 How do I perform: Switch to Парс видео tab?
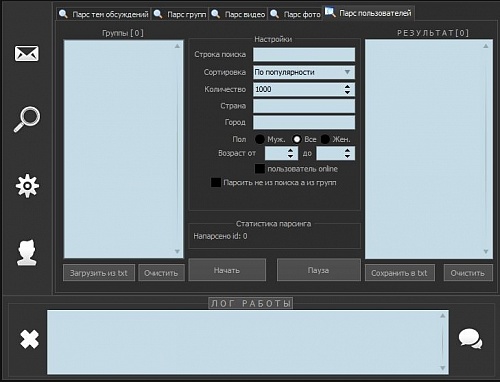(x=238, y=14)
